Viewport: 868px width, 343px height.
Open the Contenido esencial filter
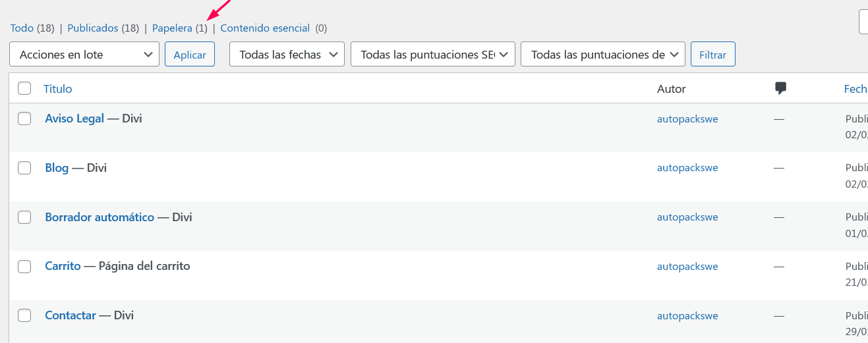point(265,28)
